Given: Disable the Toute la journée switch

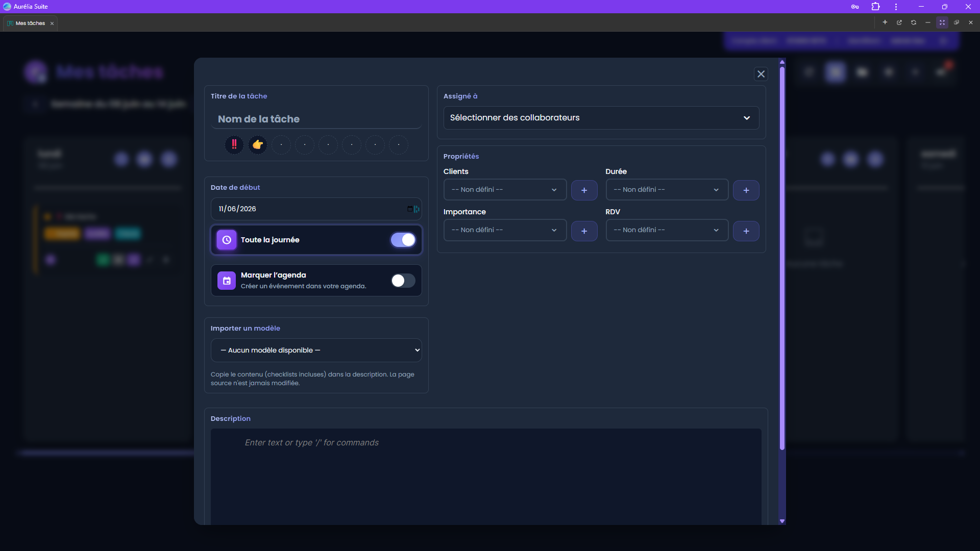Looking at the screenshot, I should (x=403, y=240).
